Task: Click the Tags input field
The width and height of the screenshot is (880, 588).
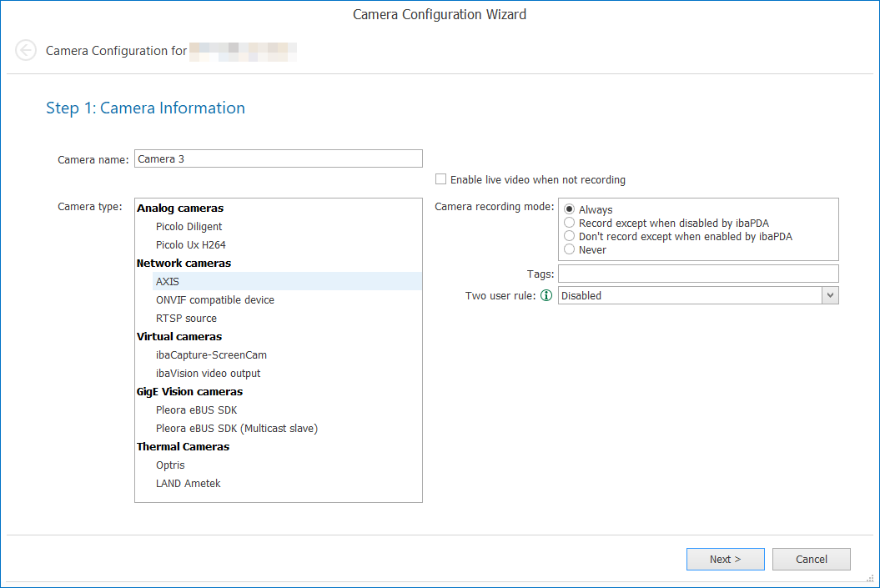Action: [698, 274]
